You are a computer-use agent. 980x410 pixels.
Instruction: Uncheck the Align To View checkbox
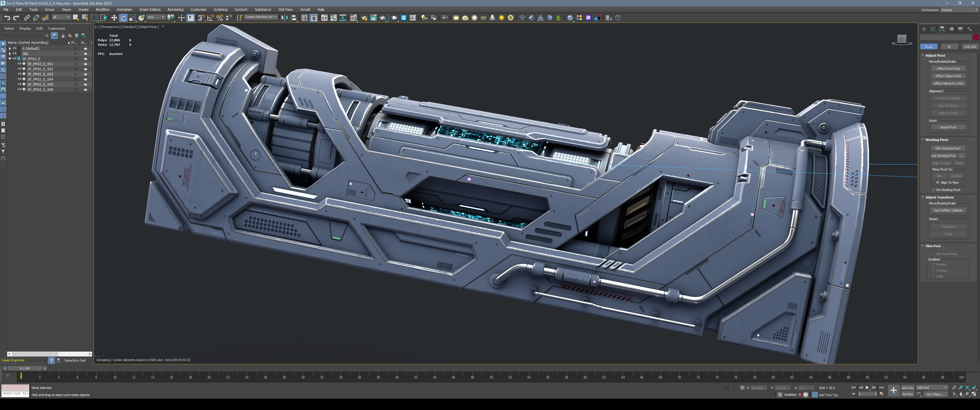pos(938,183)
